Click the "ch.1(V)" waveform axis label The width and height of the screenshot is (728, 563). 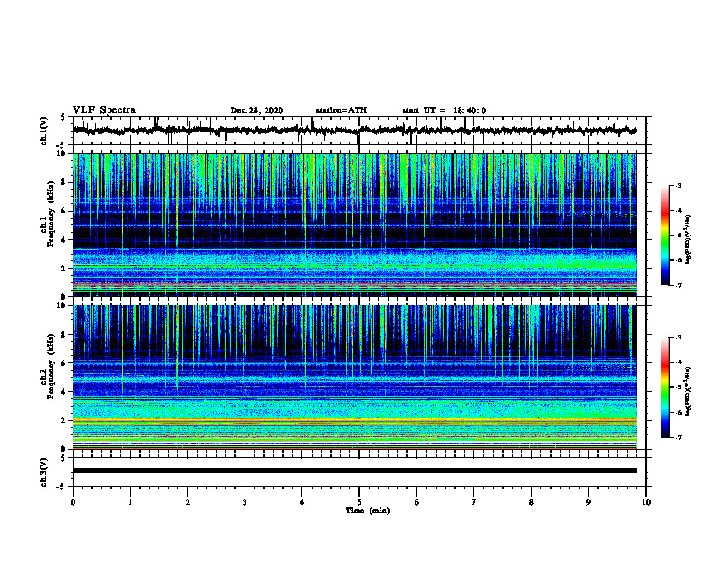44,131
